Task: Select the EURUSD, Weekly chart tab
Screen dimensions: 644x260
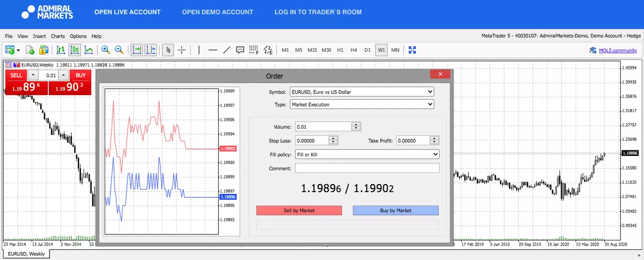Action: tap(26, 254)
